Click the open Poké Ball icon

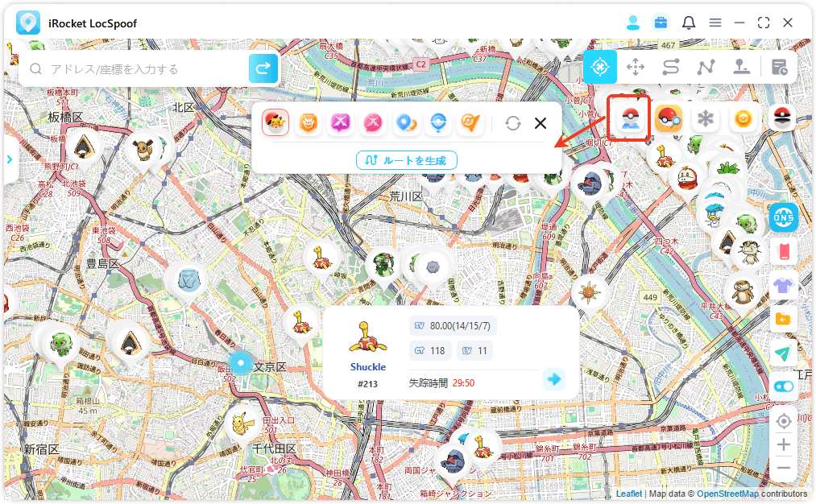(x=781, y=118)
